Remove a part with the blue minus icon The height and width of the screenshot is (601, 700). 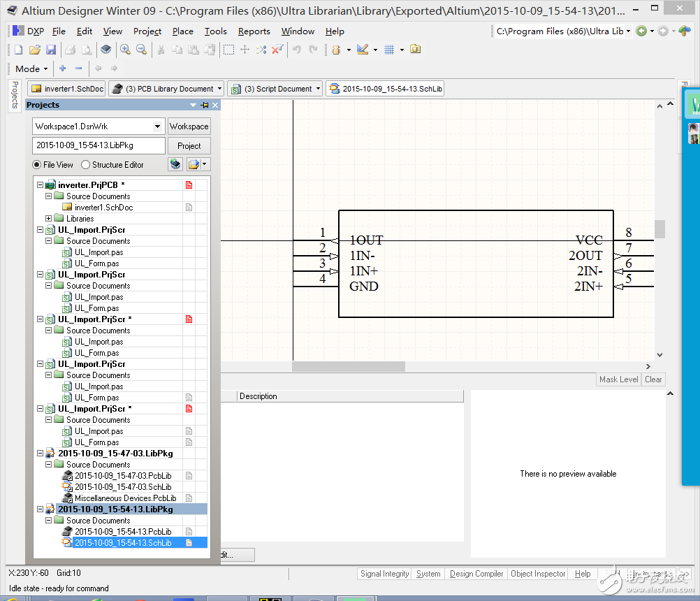click(x=78, y=68)
